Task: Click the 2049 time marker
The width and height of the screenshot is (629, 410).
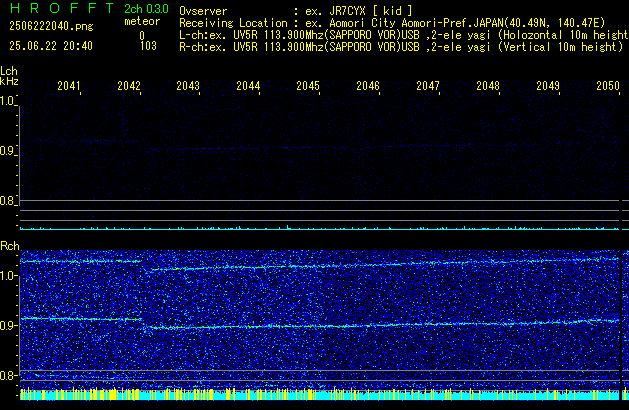Action: pos(548,86)
